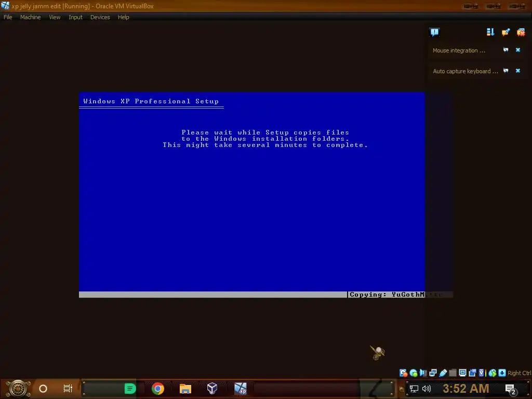Click the 'Right Ctrl' host key label
The image size is (532, 399).
[520, 373]
